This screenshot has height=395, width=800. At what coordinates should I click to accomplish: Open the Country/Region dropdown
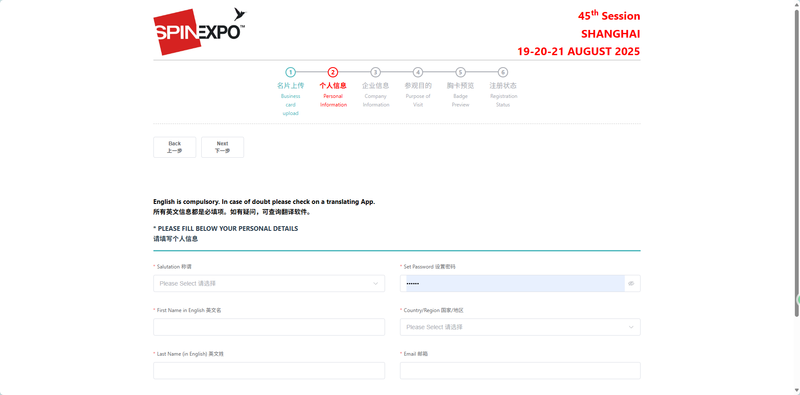(520, 327)
